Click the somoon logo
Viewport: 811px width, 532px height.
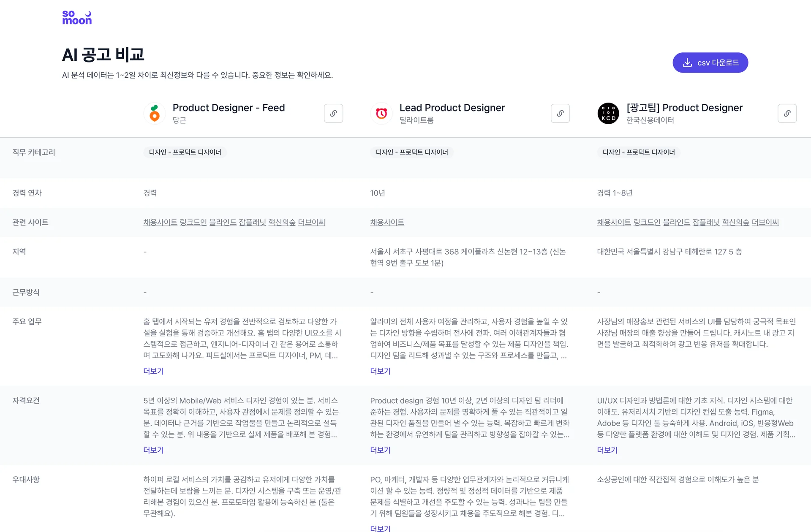coord(77,18)
